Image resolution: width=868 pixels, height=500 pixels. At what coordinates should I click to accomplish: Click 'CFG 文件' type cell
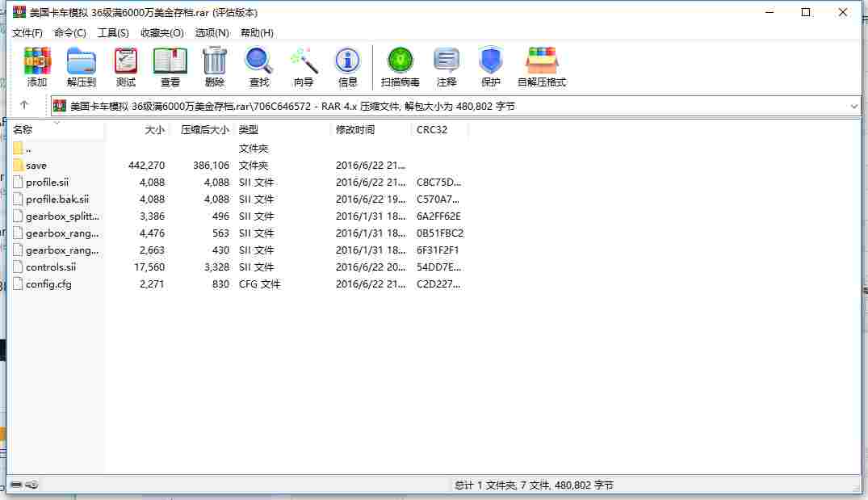click(259, 284)
